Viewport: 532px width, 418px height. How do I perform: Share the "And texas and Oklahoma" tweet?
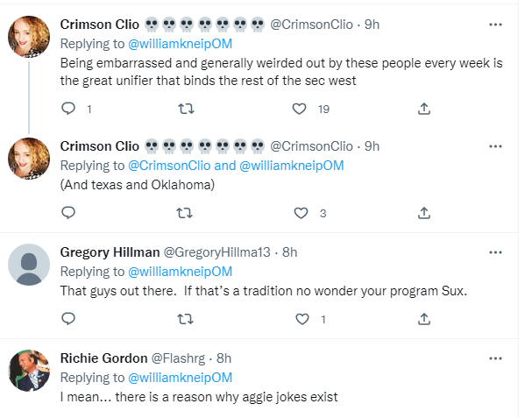[x=424, y=213]
